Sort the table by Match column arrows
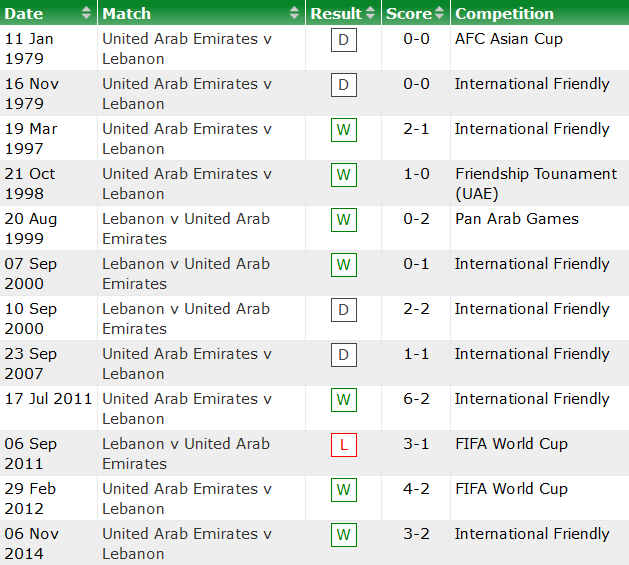The width and height of the screenshot is (629, 565). (294, 14)
